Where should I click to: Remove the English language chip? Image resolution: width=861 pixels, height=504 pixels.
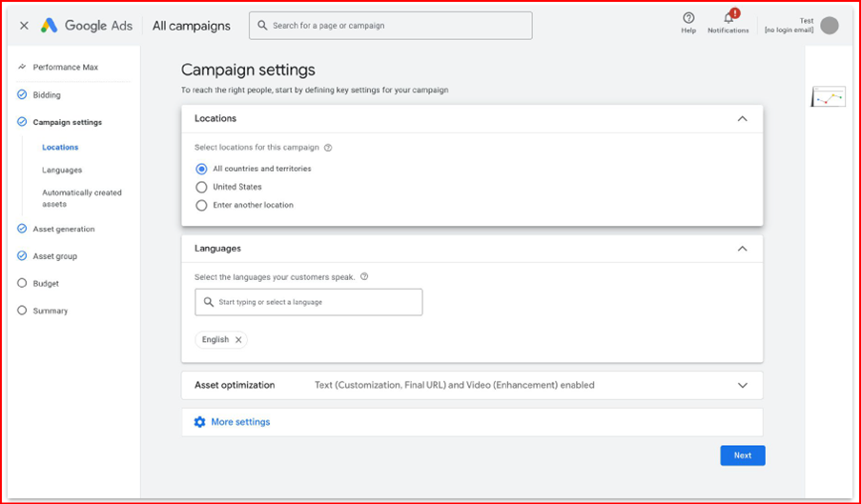238,339
